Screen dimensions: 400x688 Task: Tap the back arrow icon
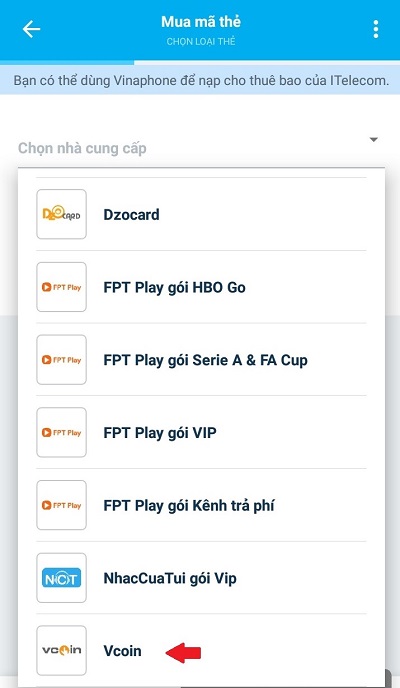pos(31,29)
